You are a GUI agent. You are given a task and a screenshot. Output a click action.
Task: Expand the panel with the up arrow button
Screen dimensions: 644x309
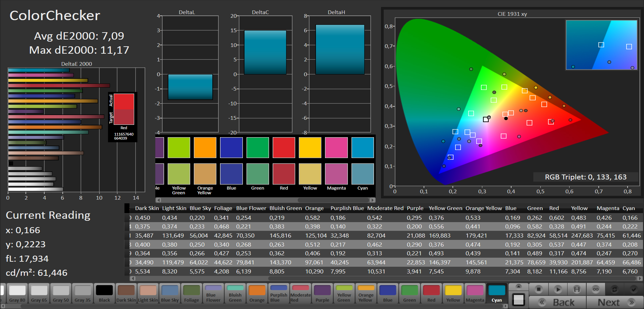(519, 287)
